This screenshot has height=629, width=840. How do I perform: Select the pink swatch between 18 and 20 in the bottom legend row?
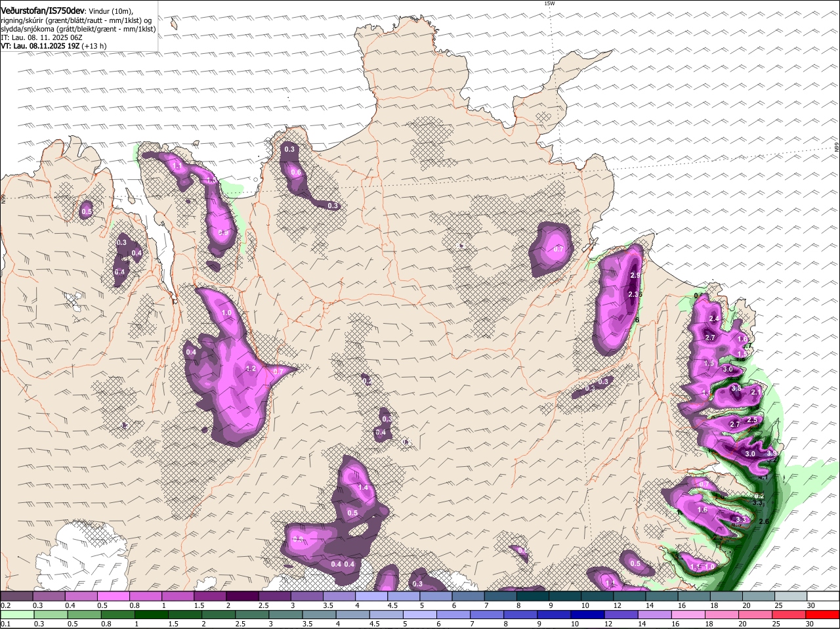723,615
